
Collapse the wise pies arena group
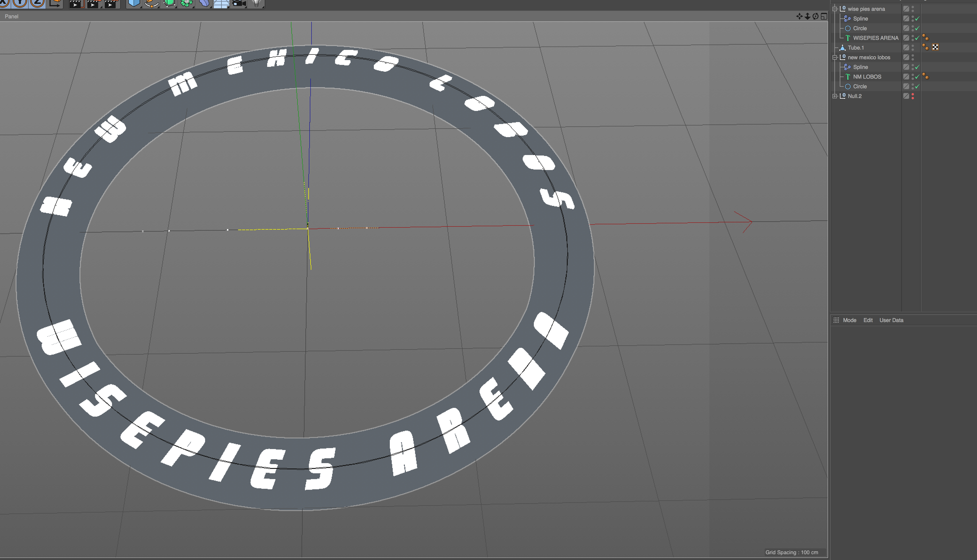834,9
